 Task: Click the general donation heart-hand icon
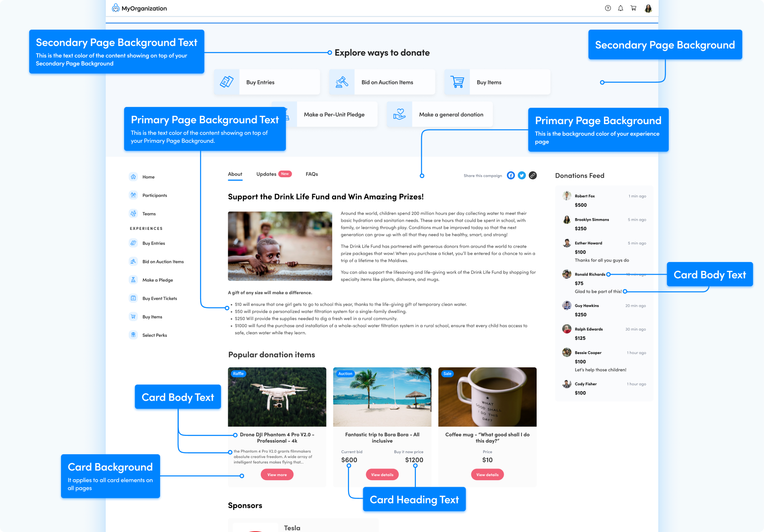click(x=400, y=114)
